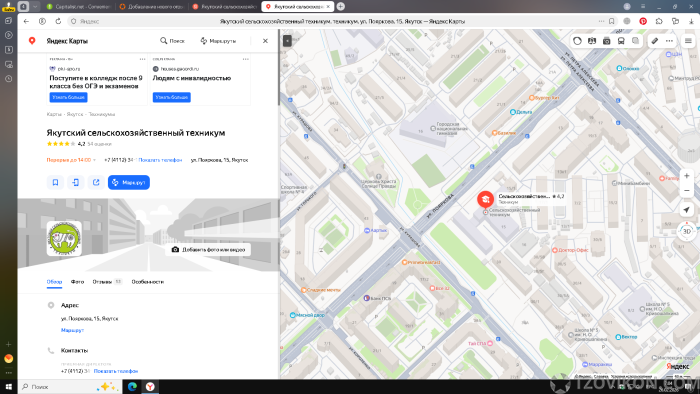
Task: Click Показать телефон under Контакты
Action: (x=116, y=371)
